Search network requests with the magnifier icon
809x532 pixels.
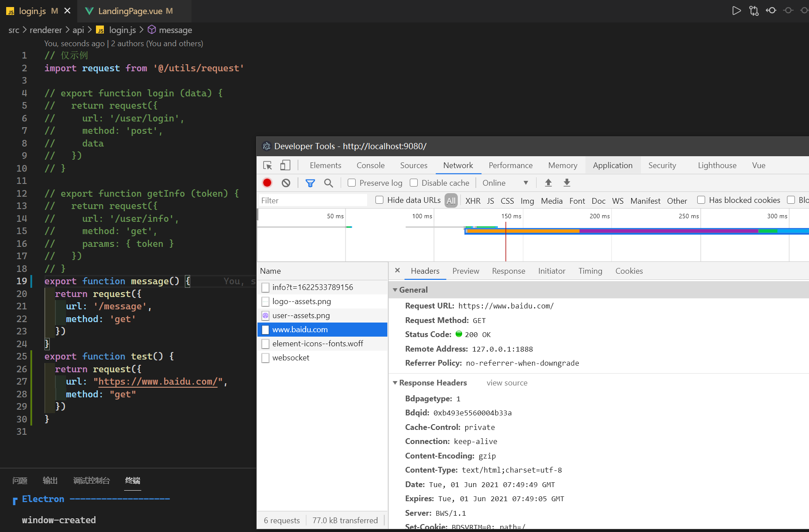pyautogui.click(x=328, y=183)
